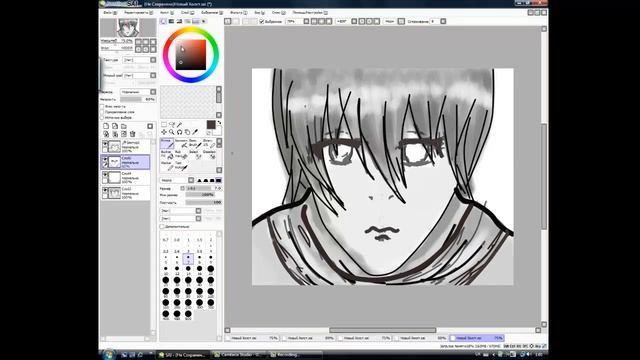Click the Redo button in top toolbar
The width and height of the screenshot is (640, 360).
[x=236, y=21]
